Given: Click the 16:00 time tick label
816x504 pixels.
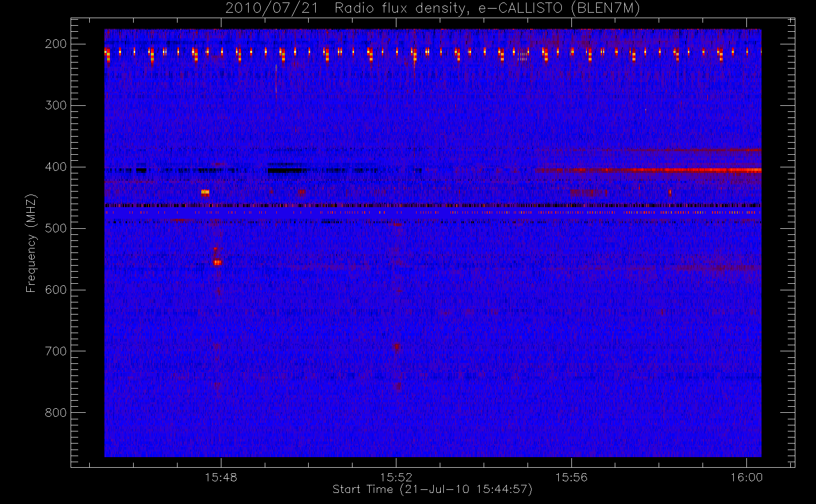Looking at the screenshot, I should [746, 477].
